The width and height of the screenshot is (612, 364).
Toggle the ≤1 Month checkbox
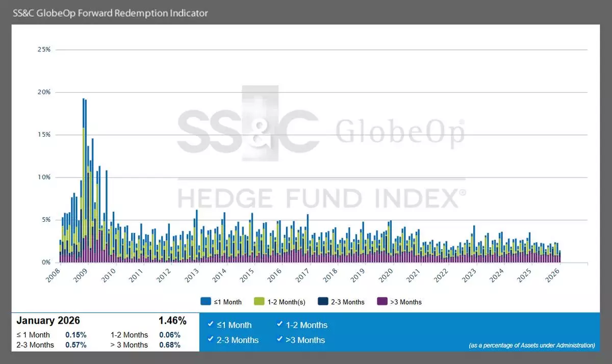click(211, 325)
